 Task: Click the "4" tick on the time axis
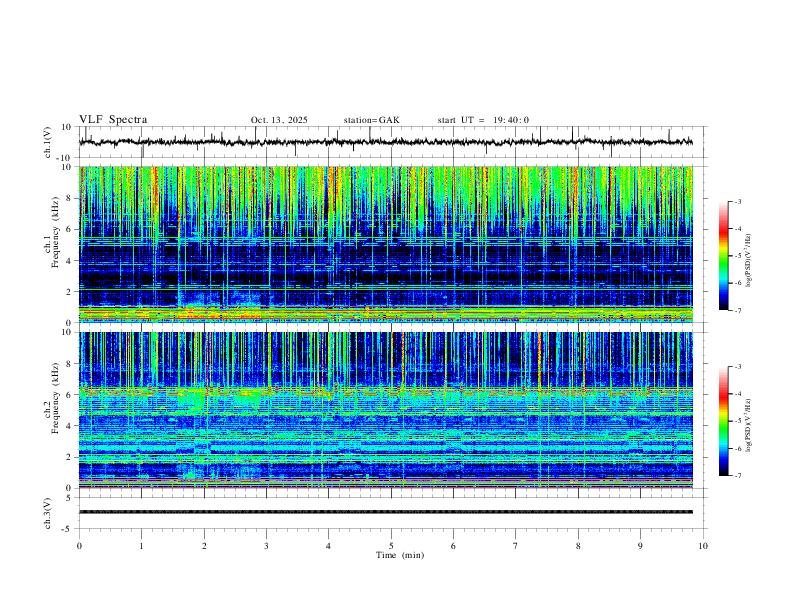(x=328, y=546)
